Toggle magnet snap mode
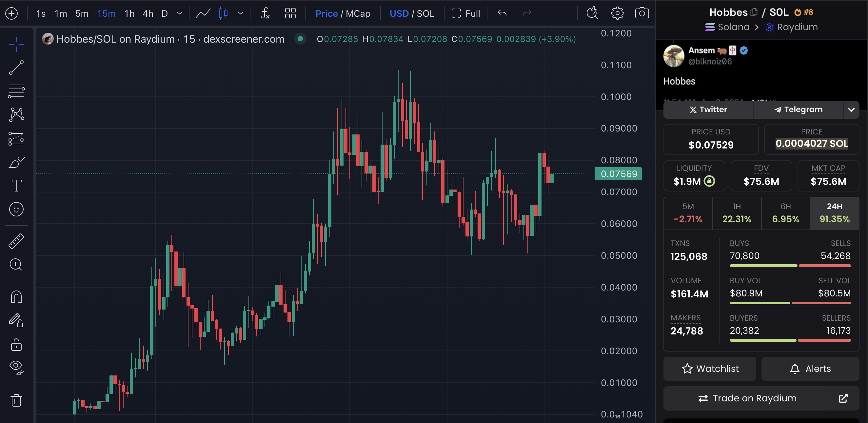The image size is (868, 423). pos(16,297)
